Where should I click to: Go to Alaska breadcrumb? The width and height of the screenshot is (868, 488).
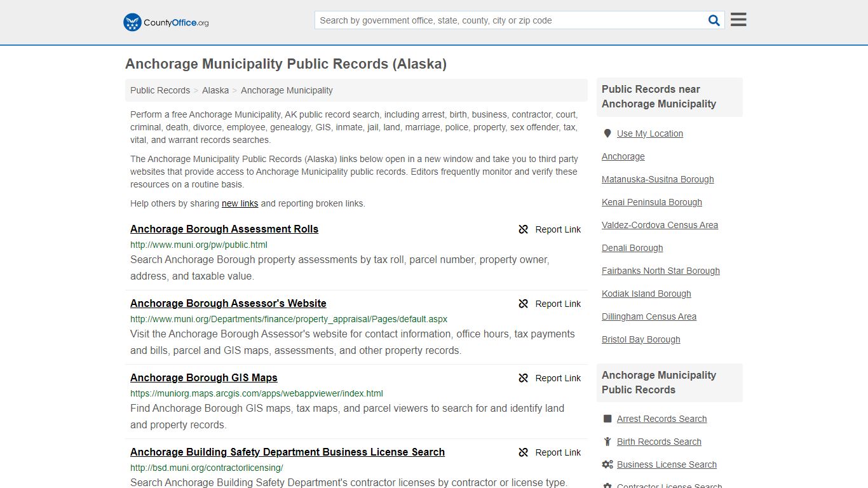pos(215,90)
